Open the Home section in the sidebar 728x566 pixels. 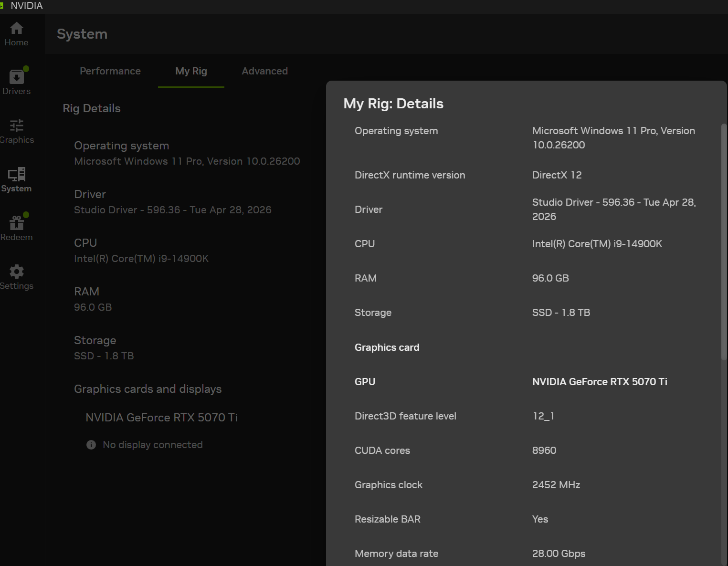(x=16, y=34)
